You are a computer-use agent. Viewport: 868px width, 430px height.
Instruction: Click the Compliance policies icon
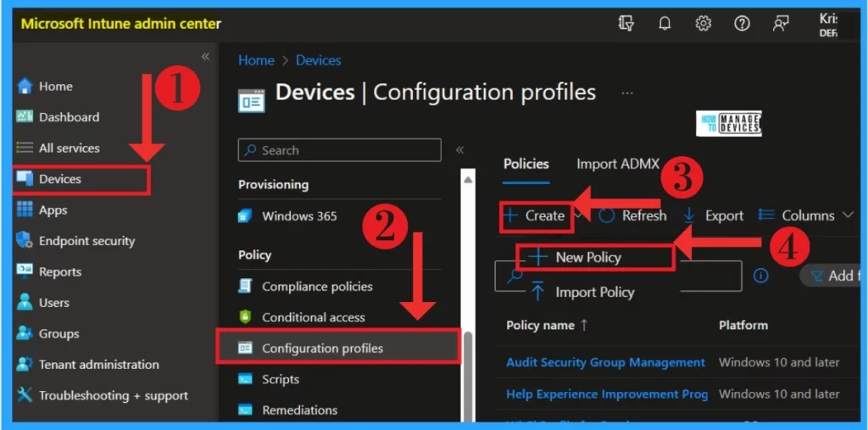[245, 286]
